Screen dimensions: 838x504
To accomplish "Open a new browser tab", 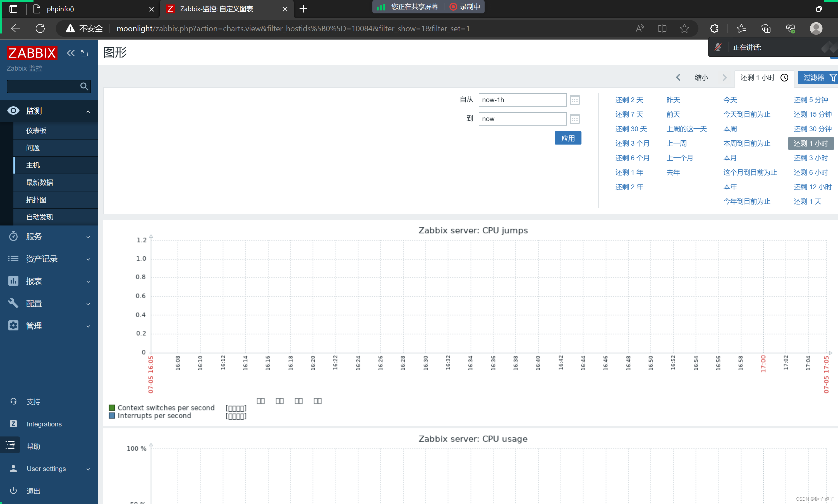I will 303,9.
